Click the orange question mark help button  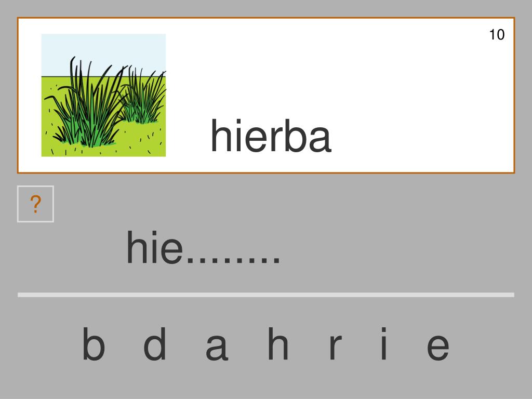pos(35,204)
